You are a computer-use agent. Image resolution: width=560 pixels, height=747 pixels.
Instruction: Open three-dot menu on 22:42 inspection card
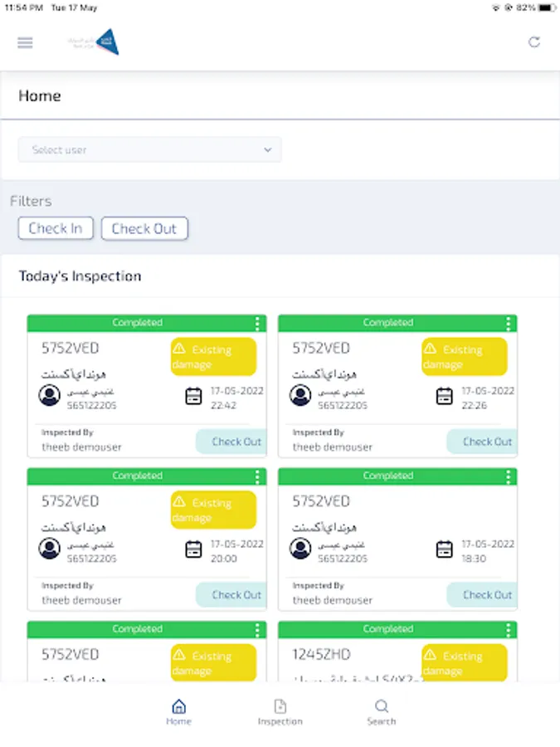pos(257,324)
